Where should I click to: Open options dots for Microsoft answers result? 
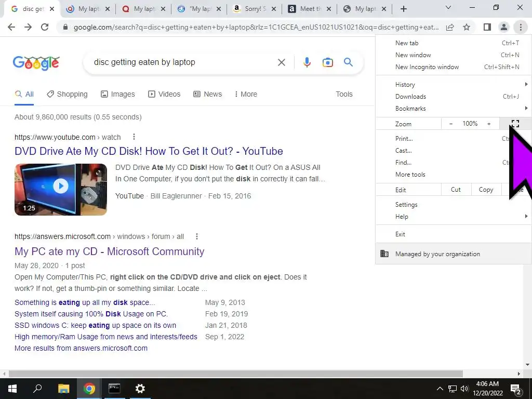197,236
